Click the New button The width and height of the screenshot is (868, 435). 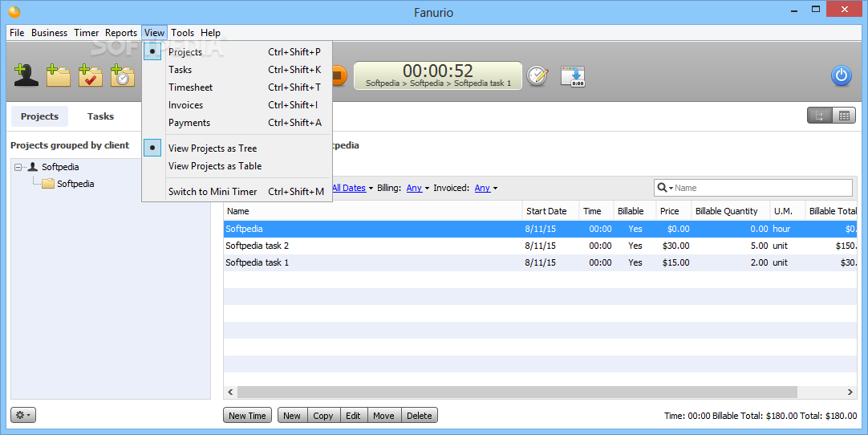click(x=292, y=416)
